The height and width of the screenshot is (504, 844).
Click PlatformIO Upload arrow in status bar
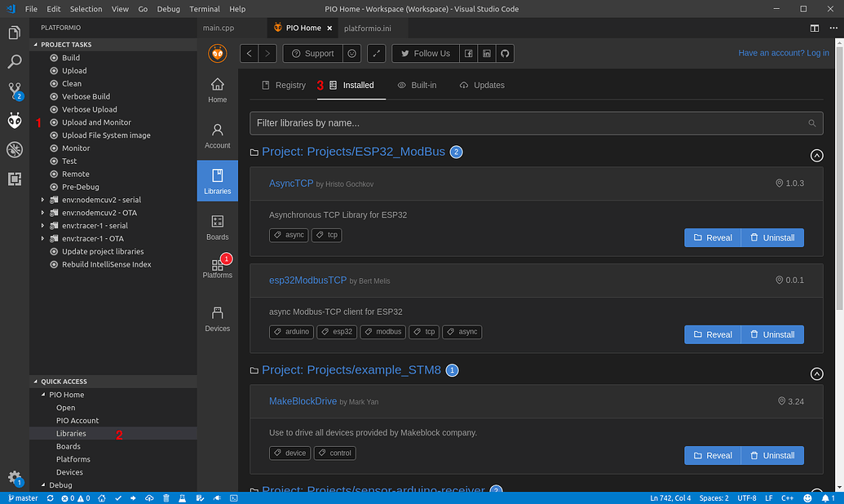[134, 497]
